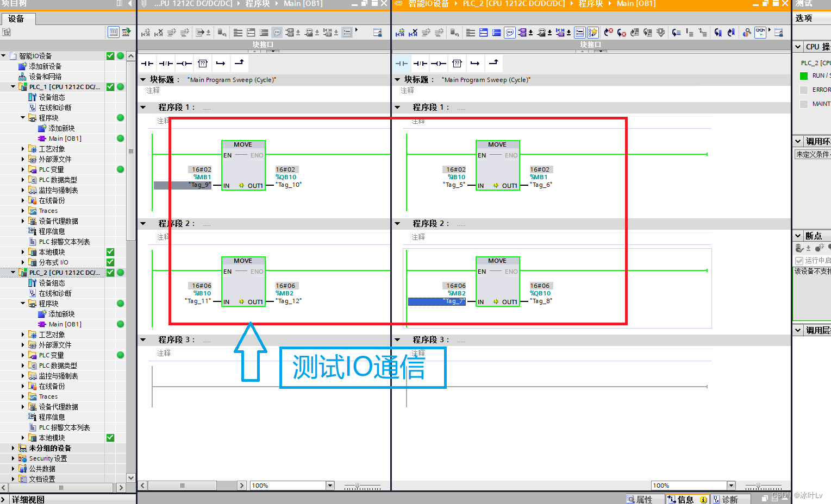Viewport: 831px width, 504px height.
Task: Toggle network comments in right editor toolbar
Action: 580,33
